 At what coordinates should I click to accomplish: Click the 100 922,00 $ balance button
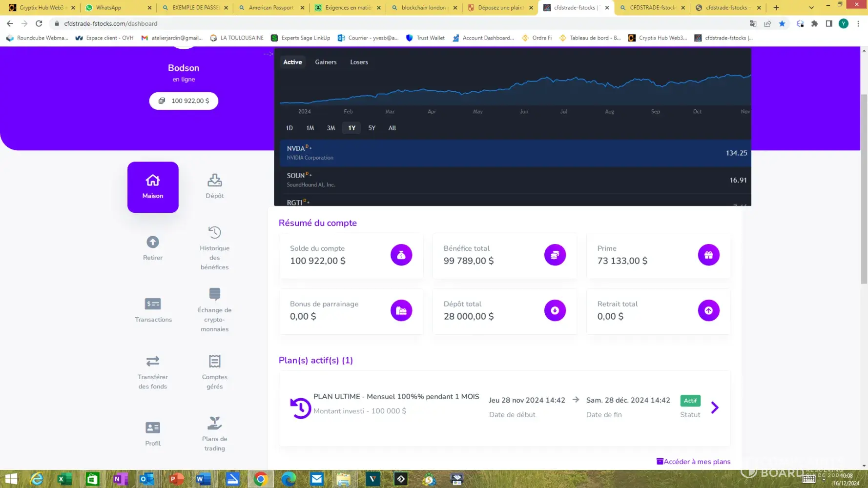(184, 101)
